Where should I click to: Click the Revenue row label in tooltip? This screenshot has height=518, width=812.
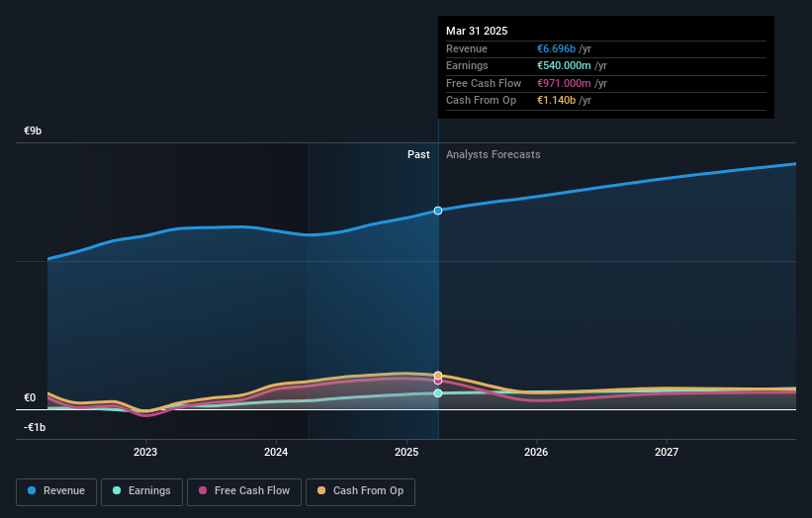(467, 48)
